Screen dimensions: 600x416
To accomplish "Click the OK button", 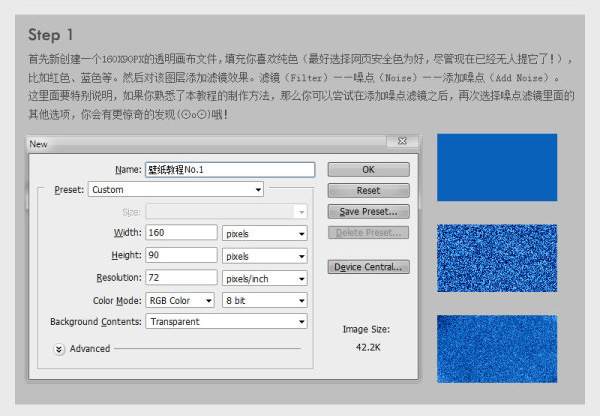I will pyautogui.click(x=368, y=170).
